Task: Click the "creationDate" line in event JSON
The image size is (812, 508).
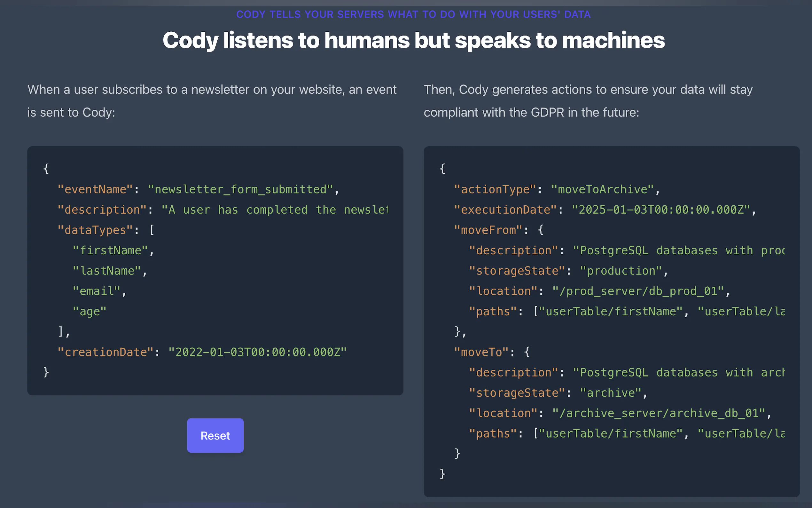Action: [202, 352]
